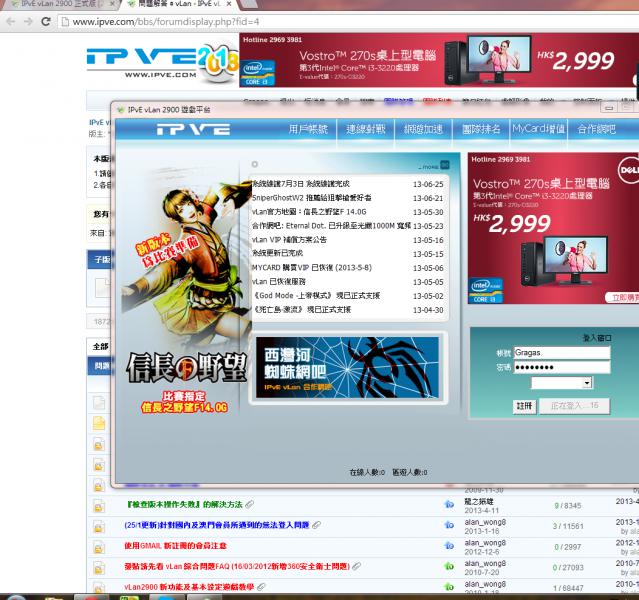The height and width of the screenshot is (600, 639).
Task: Open news item God Mode 現已正式支援
Action: (317, 296)
